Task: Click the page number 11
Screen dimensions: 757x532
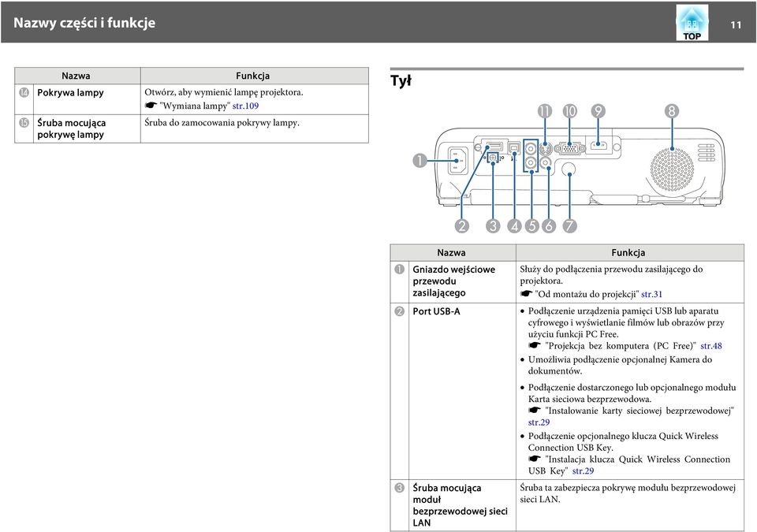Action: coord(735,25)
